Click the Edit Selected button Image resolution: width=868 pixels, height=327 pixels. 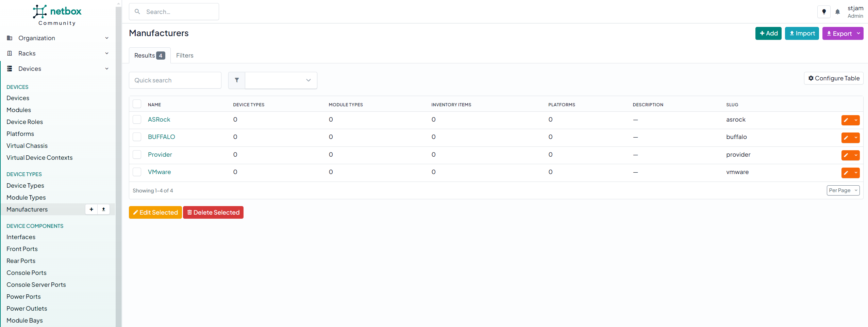(x=155, y=213)
